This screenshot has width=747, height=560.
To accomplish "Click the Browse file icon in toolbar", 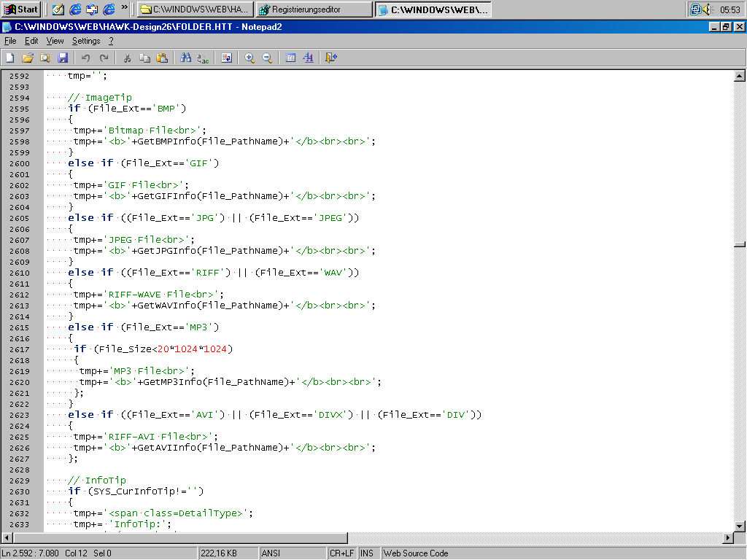I will click(x=45, y=58).
